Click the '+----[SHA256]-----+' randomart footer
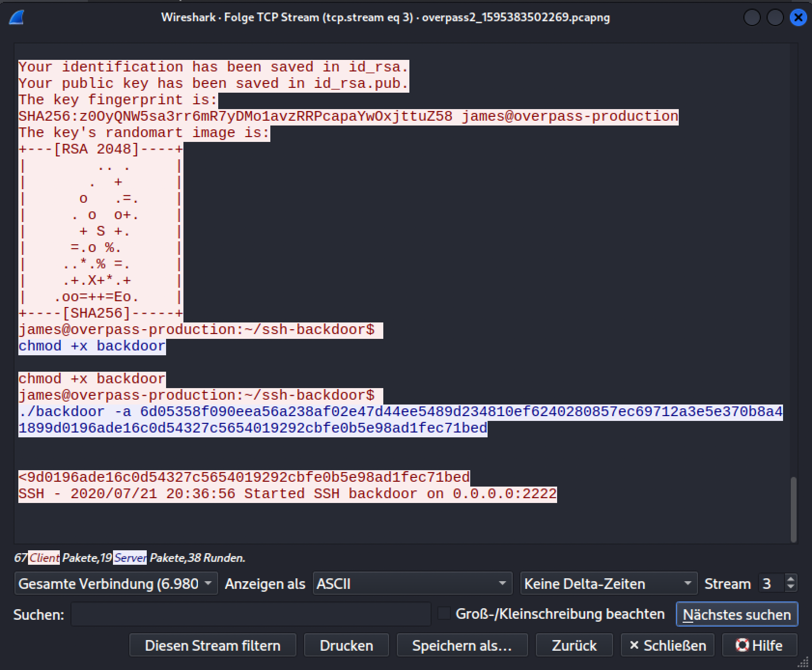 click(x=100, y=313)
